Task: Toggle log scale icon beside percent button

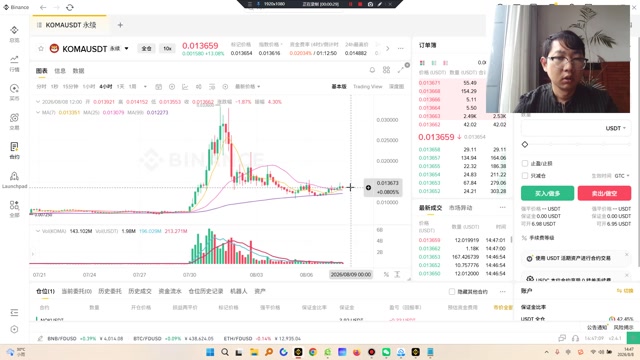Action: pos(397,274)
